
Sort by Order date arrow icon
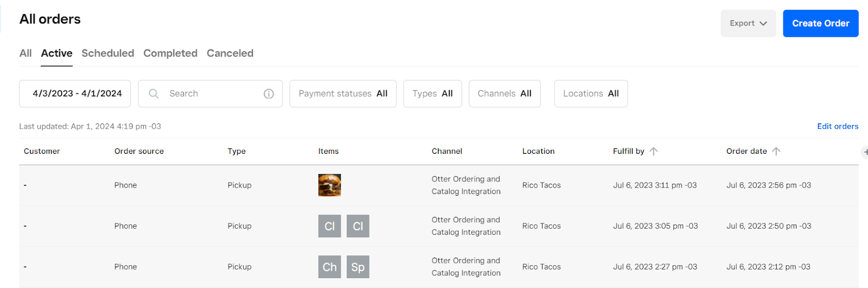[x=776, y=151]
